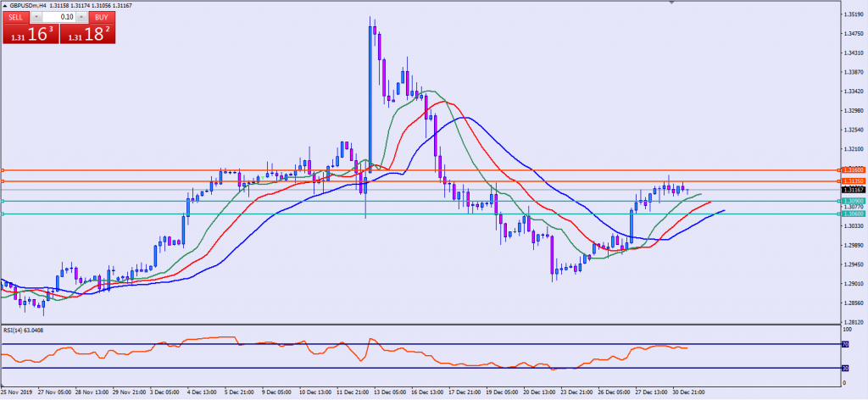Click the SELL button
This screenshot has width=868, height=400.
tap(16, 17)
